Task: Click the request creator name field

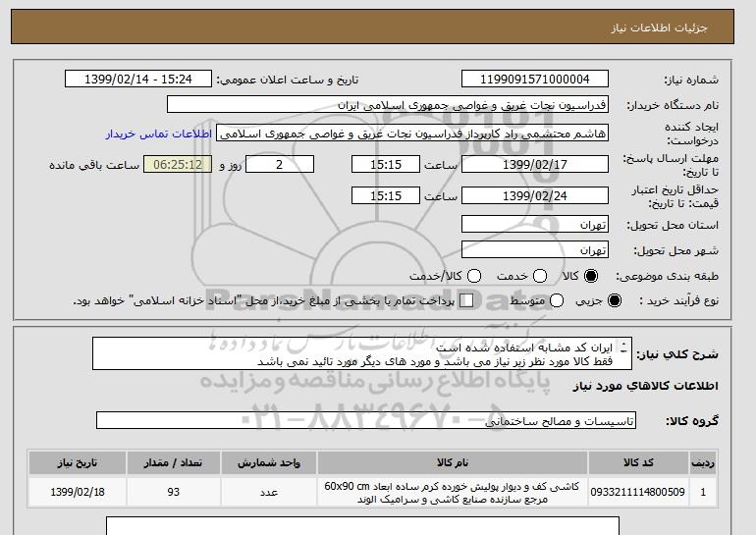Action: (x=412, y=134)
